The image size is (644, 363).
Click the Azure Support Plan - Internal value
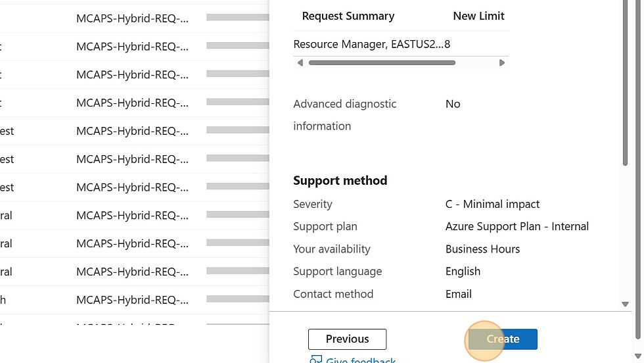tap(517, 226)
